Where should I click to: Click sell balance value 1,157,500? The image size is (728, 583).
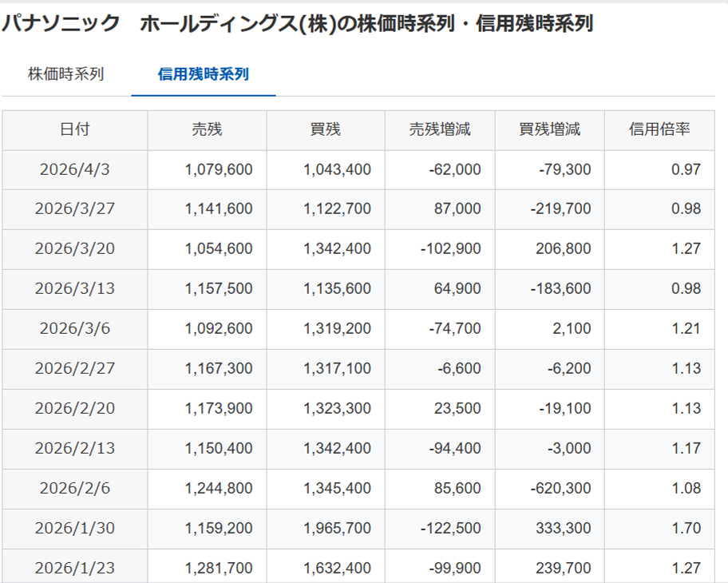pyautogui.click(x=218, y=289)
